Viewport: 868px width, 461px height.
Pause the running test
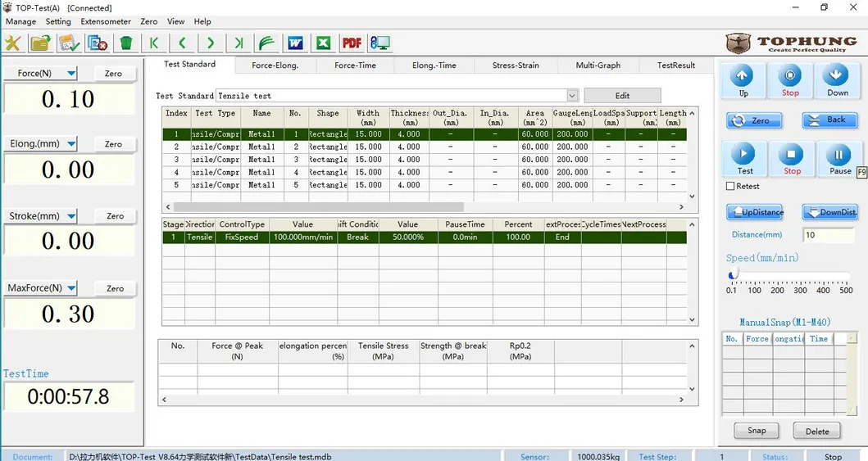point(839,158)
